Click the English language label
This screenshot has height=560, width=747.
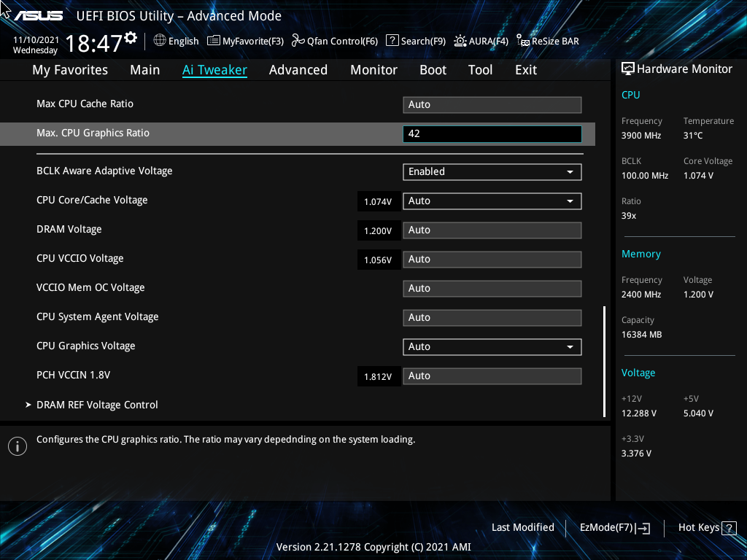(x=183, y=42)
